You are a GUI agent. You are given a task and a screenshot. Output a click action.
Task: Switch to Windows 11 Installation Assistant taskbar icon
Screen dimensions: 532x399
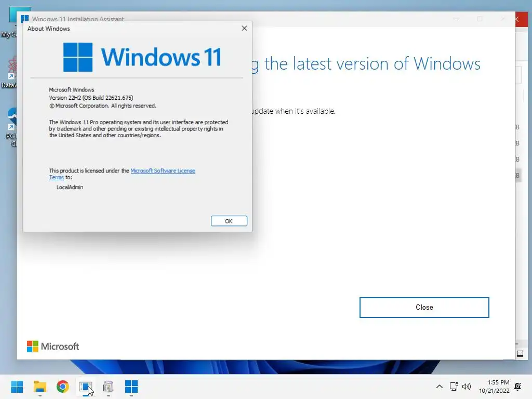click(131, 387)
